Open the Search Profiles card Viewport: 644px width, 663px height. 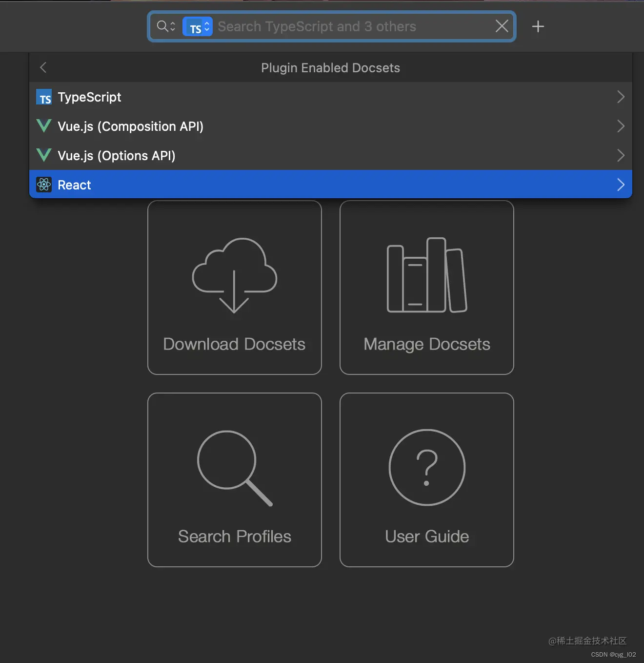(x=235, y=480)
